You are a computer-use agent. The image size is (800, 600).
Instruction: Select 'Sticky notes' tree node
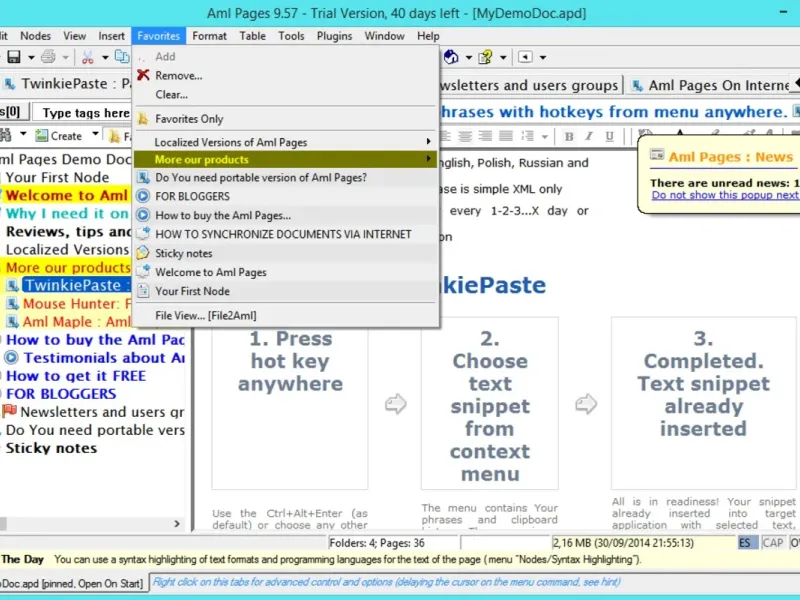coord(51,448)
